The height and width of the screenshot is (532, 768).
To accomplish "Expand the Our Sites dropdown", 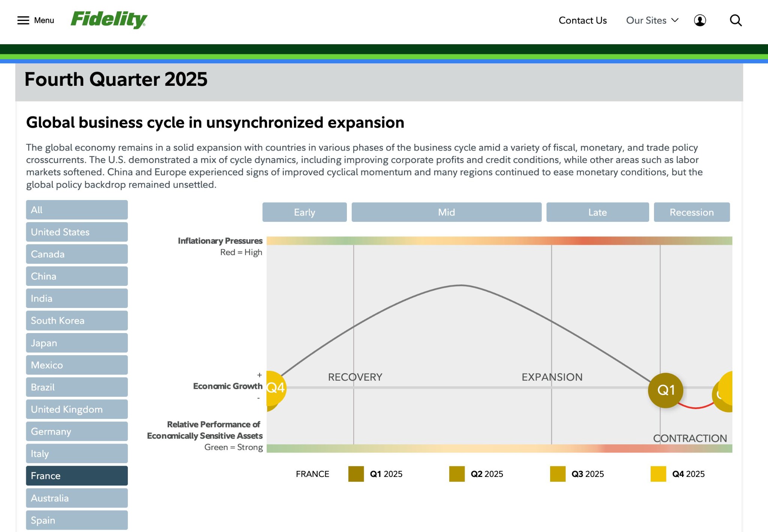I will (x=652, y=20).
